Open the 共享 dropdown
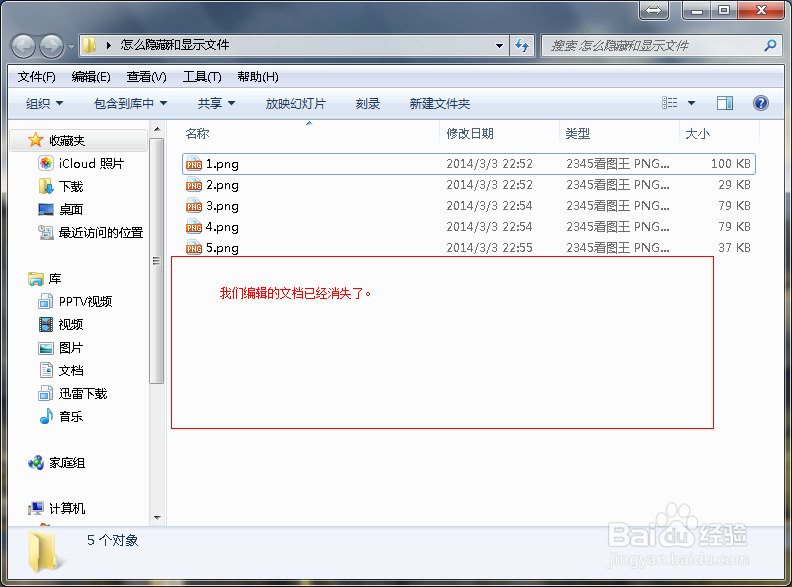This screenshot has height=587, width=792. [x=216, y=104]
